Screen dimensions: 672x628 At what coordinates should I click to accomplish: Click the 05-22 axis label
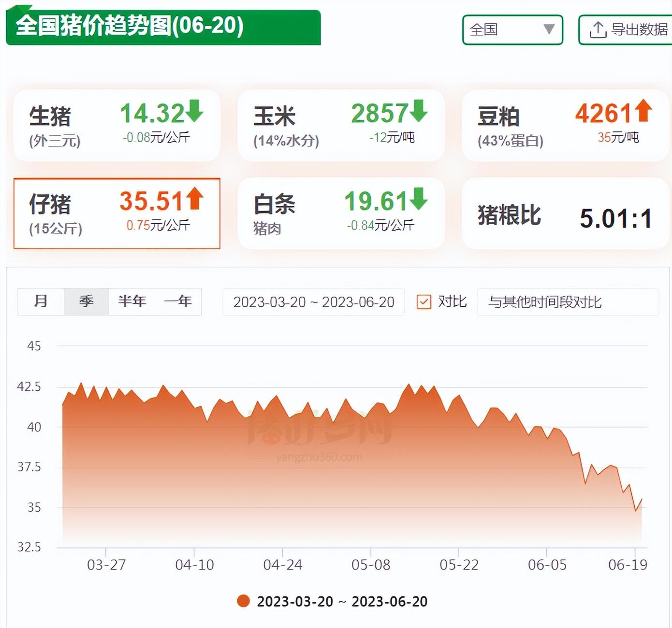459,565
